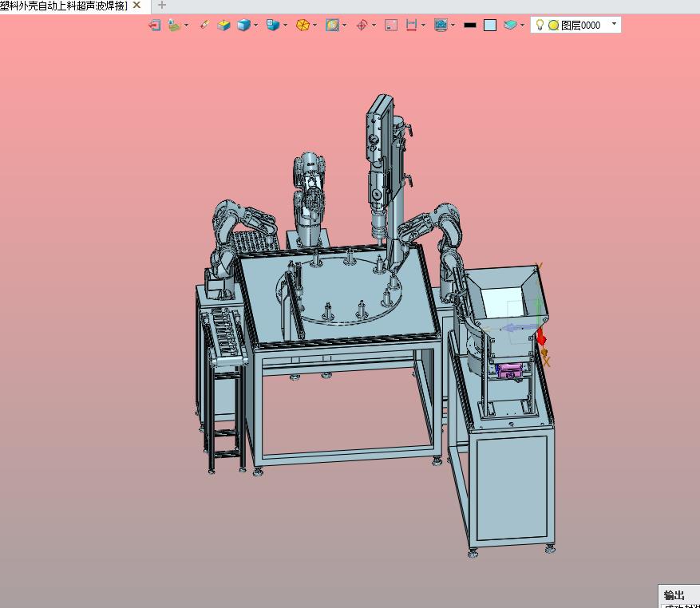Click the 输出 panel title

(x=674, y=595)
